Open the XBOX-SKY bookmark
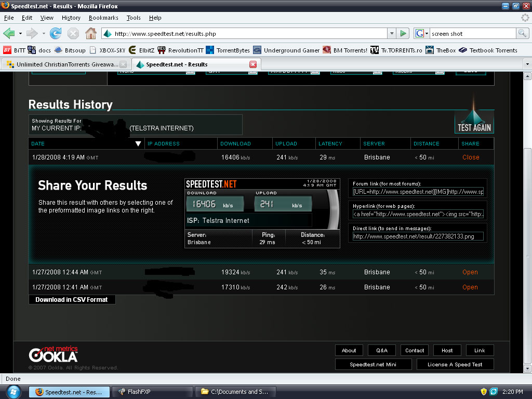The width and height of the screenshot is (532, 399). [x=108, y=50]
